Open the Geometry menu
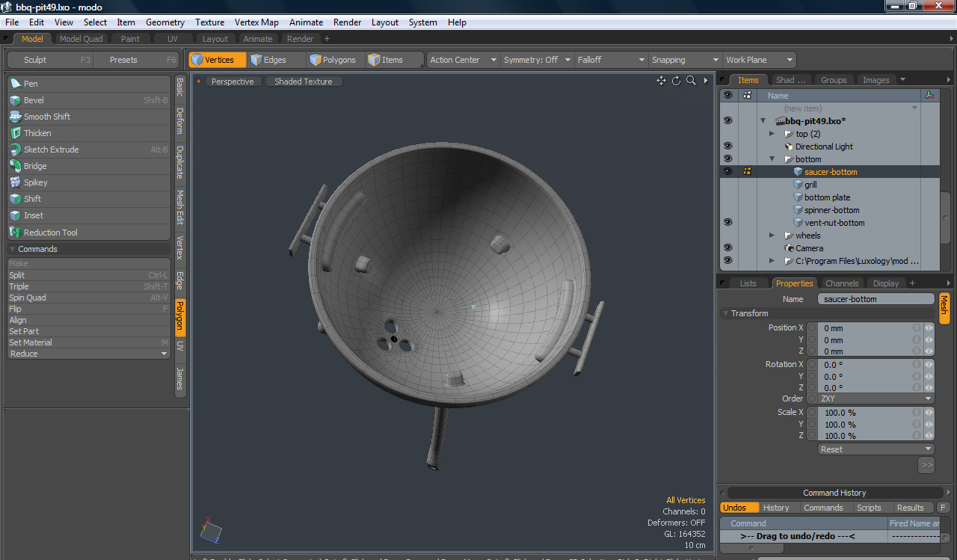Screen dimensions: 957x560 click(x=165, y=22)
